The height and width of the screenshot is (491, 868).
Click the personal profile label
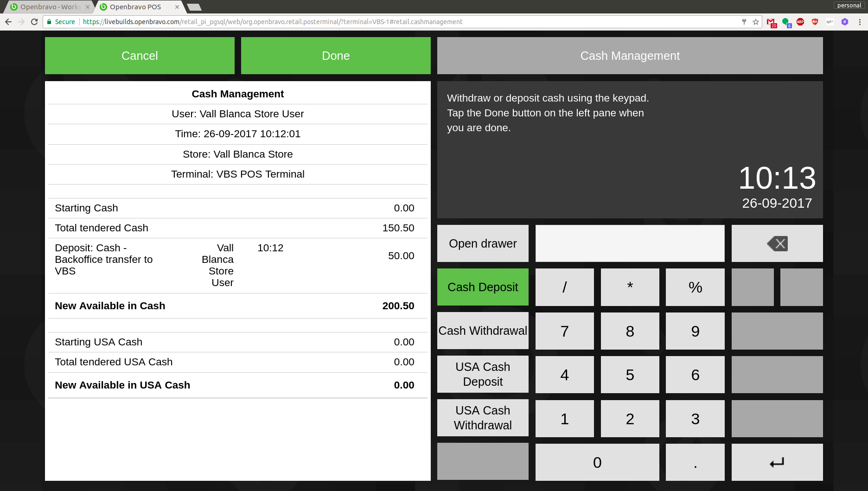pos(849,6)
